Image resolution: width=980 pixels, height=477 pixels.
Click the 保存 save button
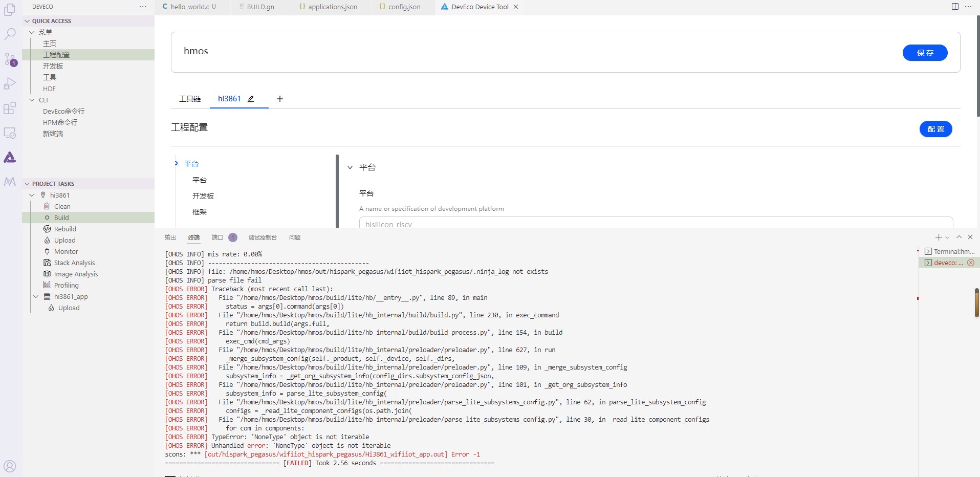925,53
